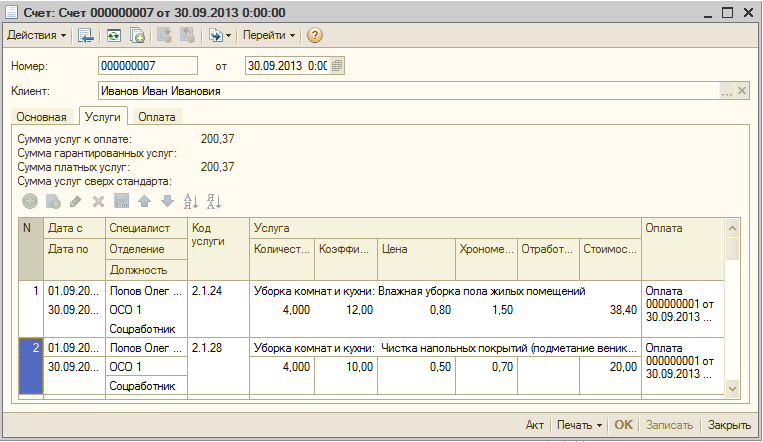Click the OK button at bottom

pyautogui.click(x=624, y=425)
